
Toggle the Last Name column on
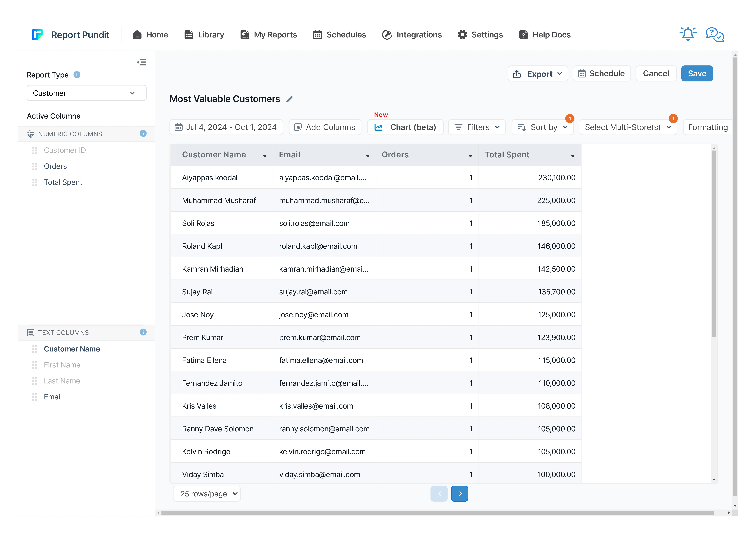click(x=62, y=381)
